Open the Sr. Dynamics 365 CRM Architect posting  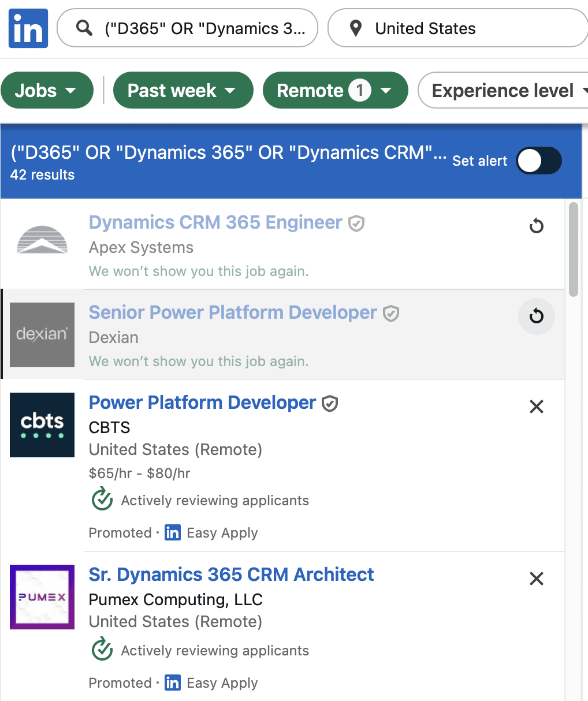(x=231, y=575)
